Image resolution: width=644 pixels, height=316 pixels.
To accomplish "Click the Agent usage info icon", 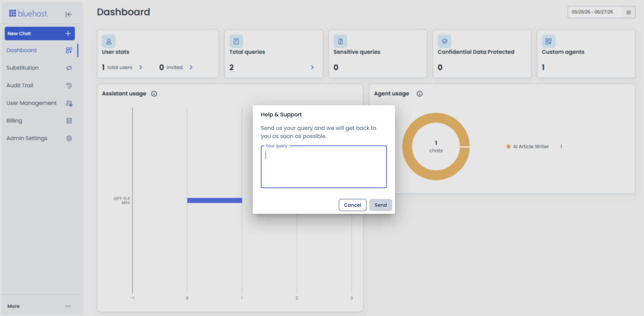I will click(x=420, y=94).
